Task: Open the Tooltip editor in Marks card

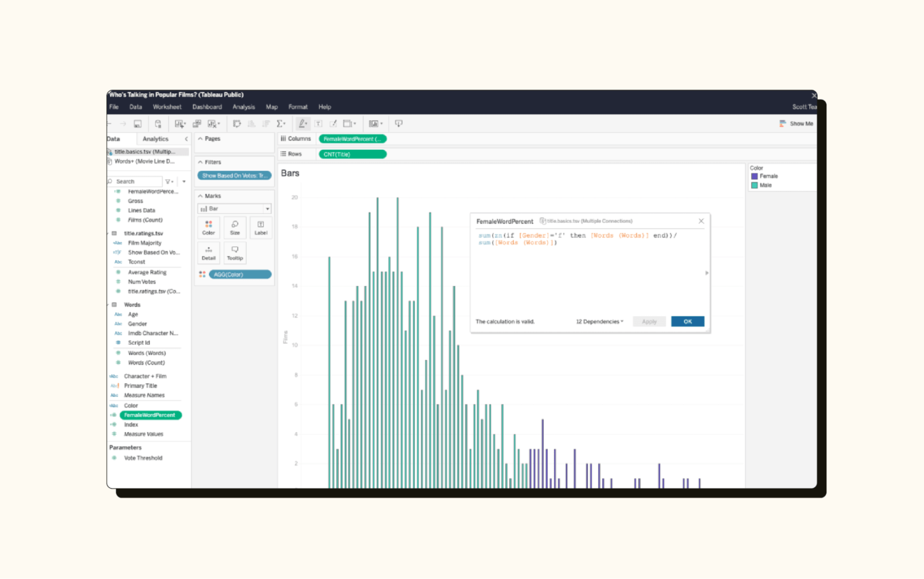Action: click(x=235, y=253)
